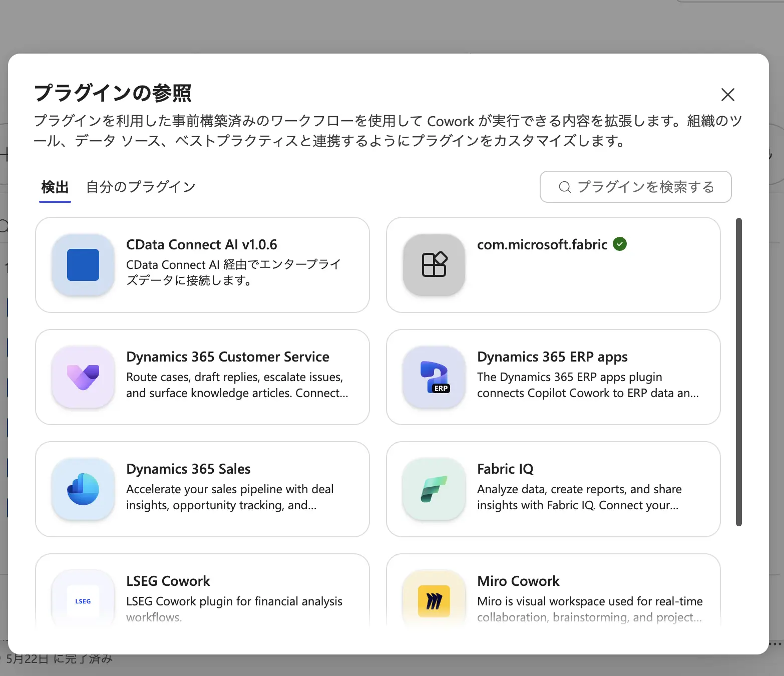784x676 pixels.
Task: Close the プラグインの参照 dialog
Action: tap(727, 95)
